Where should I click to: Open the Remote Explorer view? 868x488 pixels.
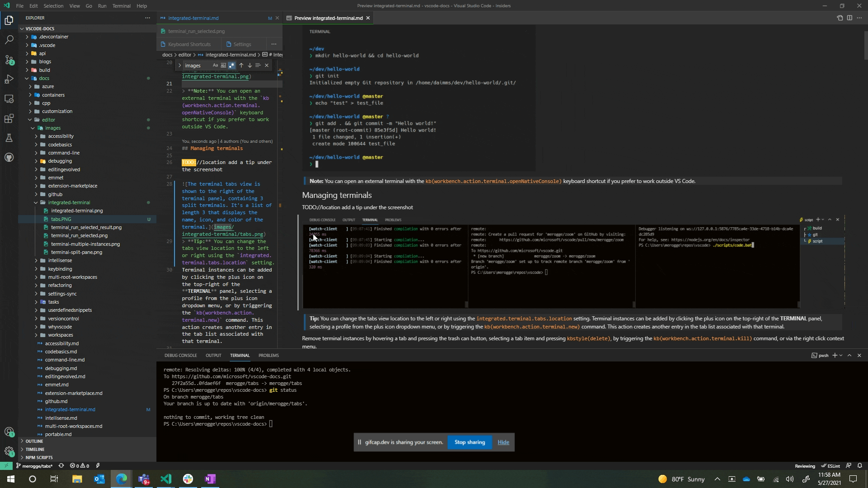9,99
